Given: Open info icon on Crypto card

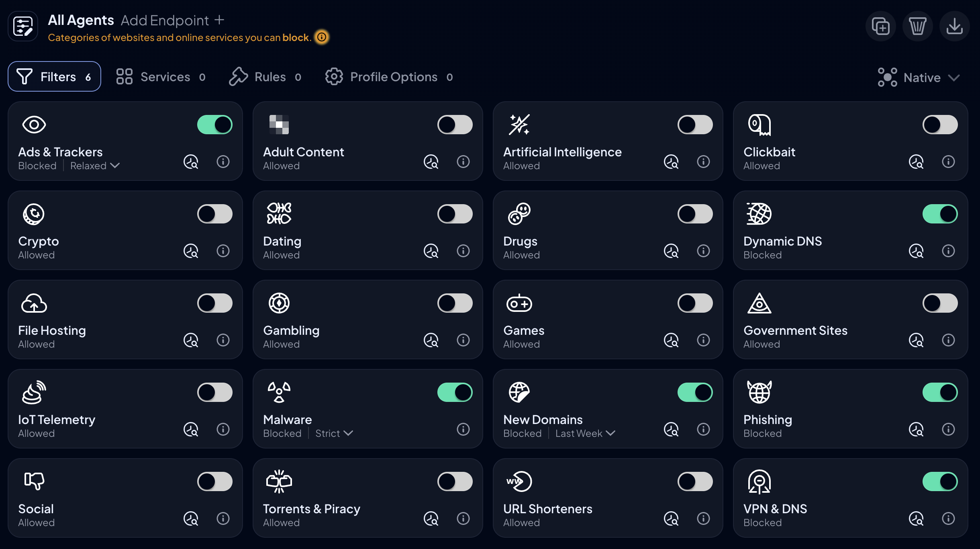Looking at the screenshot, I should [223, 251].
